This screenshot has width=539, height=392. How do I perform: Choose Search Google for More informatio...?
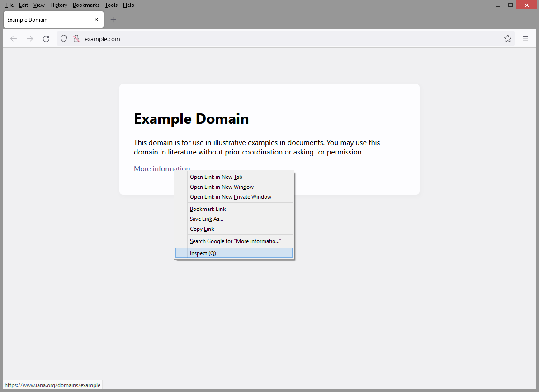(x=235, y=241)
